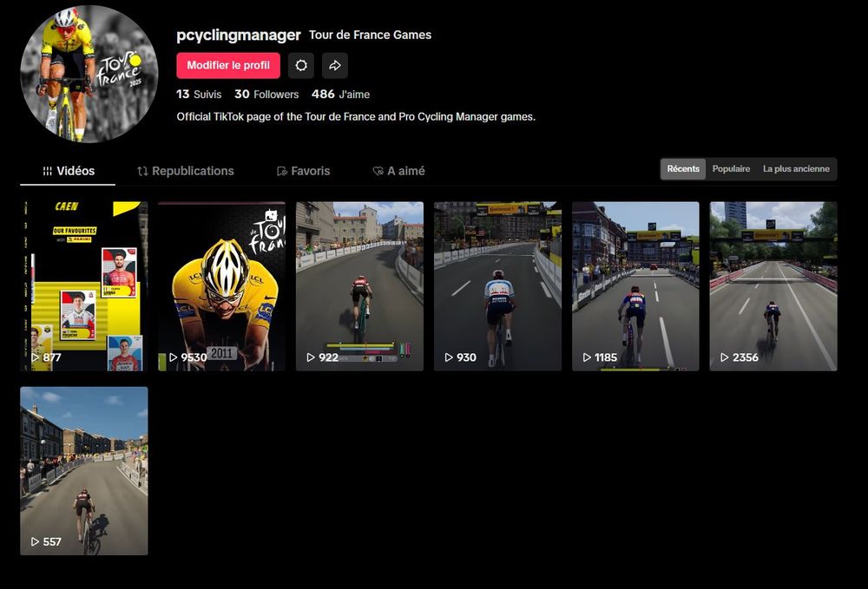Viewport: 868px width, 589px height.
Task: Play the video with 1185 views
Action: 635,286
